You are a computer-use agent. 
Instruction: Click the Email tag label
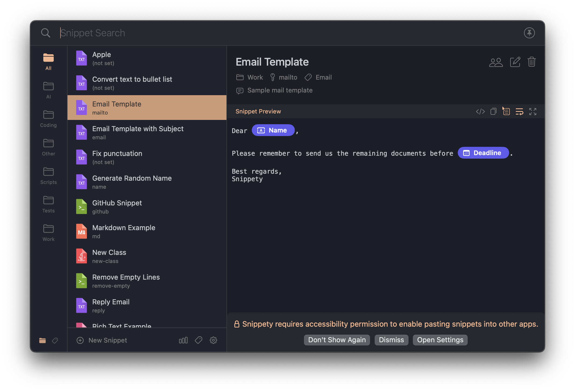pyautogui.click(x=324, y=77)
